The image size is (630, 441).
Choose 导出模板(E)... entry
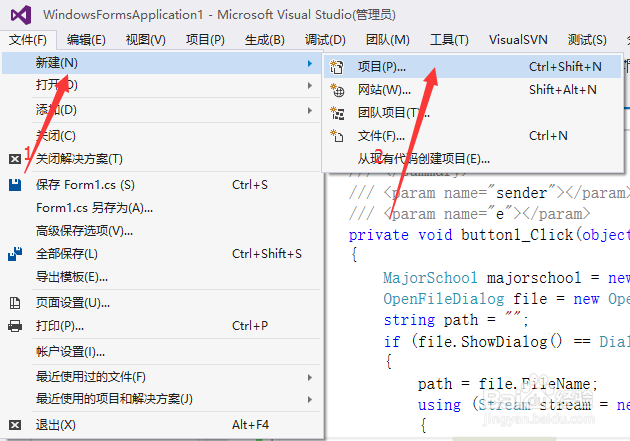161,277
